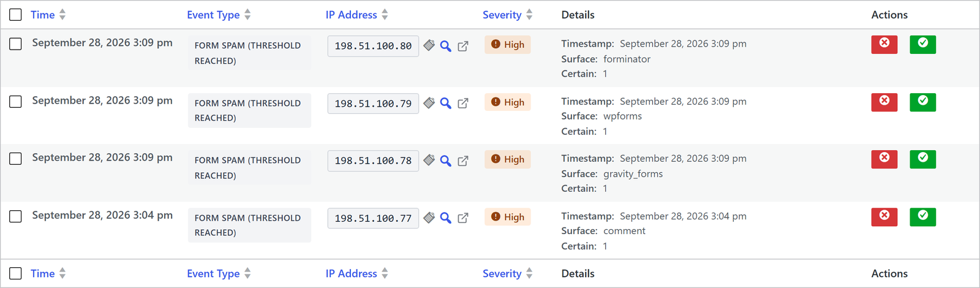Viewport: 980px width, 288px height.
Task: Click High severity badge for 198.51.100.79
Action: tap(508, 102)
